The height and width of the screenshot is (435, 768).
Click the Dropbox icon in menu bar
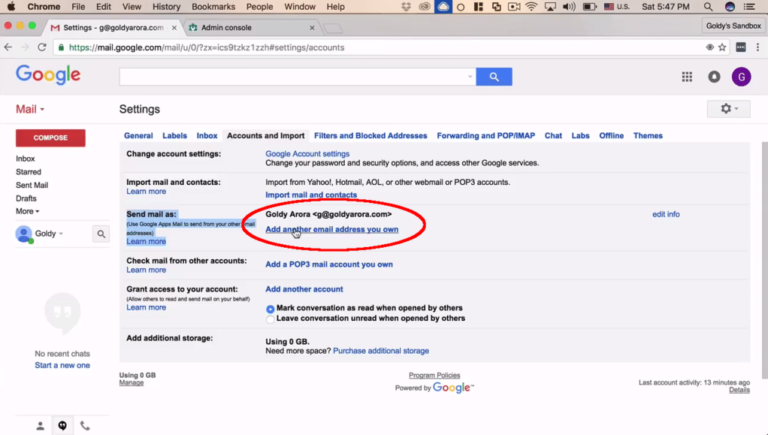[x=406, y=7]
